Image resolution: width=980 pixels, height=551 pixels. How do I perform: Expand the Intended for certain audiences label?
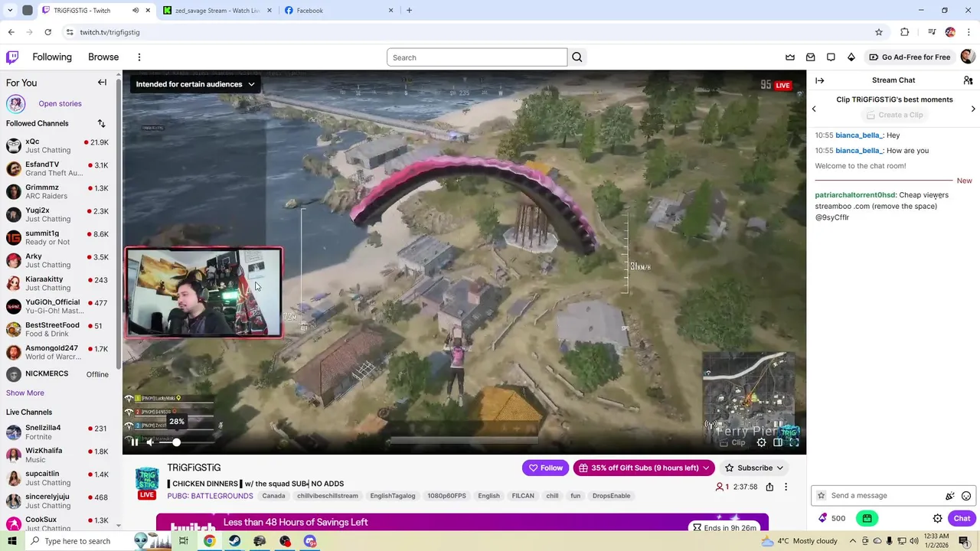coord(195,84)
